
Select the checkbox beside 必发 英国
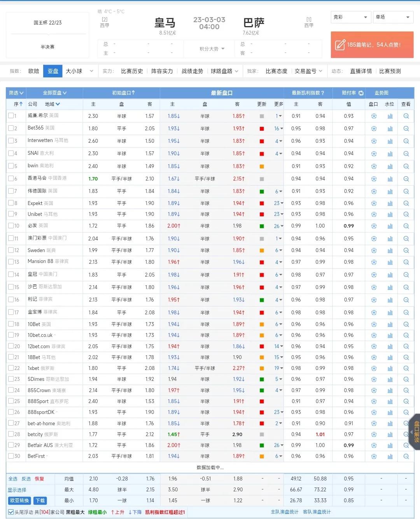tap(11, 226)
